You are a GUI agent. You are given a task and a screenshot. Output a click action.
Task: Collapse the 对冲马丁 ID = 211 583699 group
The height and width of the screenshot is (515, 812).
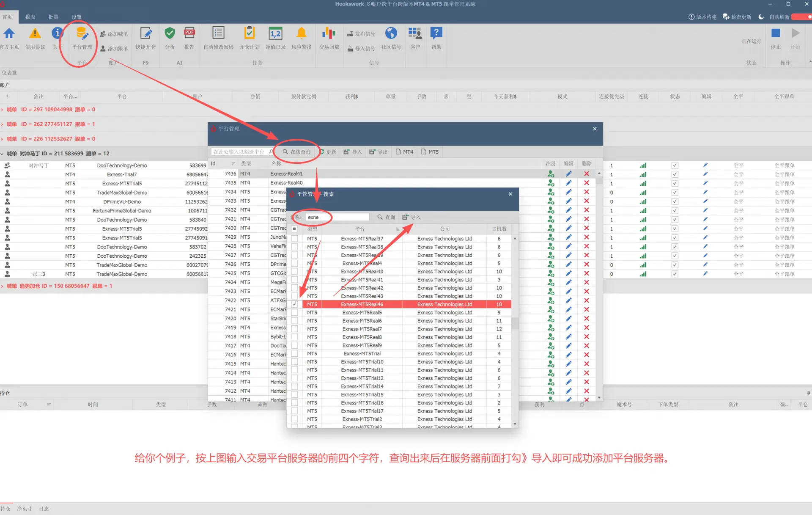pos(2,154)
